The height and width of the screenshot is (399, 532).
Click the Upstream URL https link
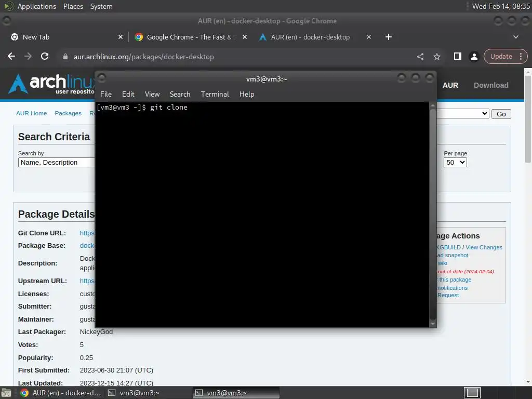[87, 281]
